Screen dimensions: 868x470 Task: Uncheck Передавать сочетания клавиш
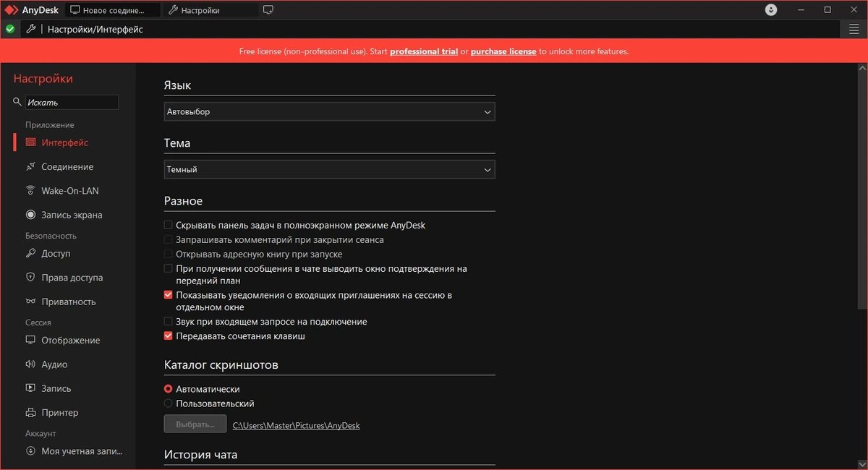pyautogui.click(x=169, y=336)
